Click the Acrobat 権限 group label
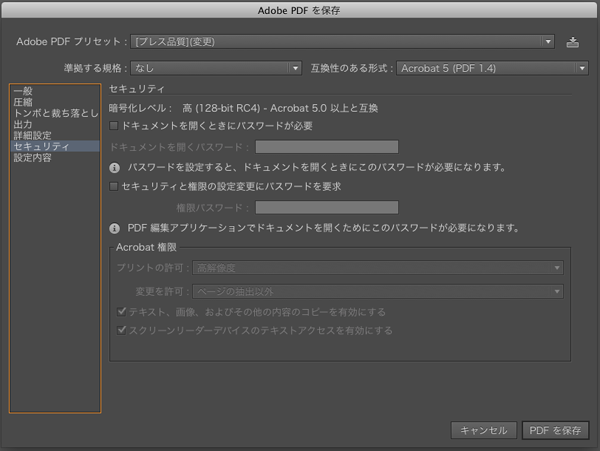This screenshot has width=600, height=451. click(x=146, y=247)
